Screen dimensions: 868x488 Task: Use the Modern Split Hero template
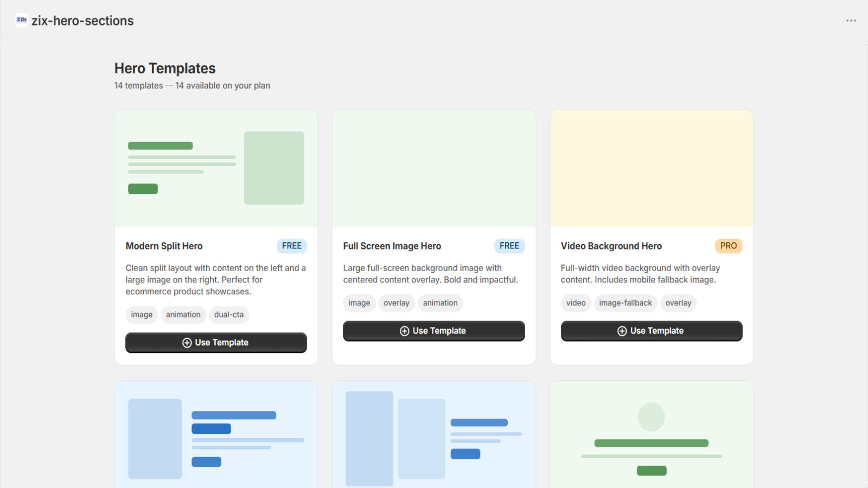click(216, 343)
